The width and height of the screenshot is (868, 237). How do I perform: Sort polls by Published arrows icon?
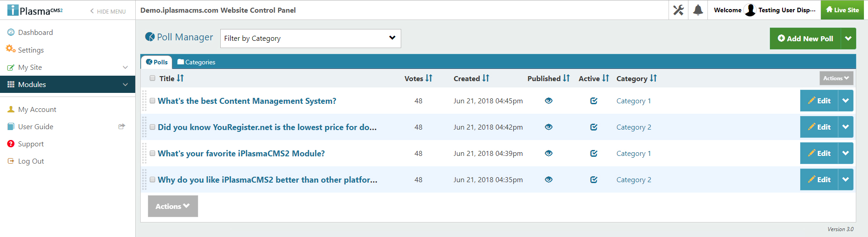coord(566,78)
